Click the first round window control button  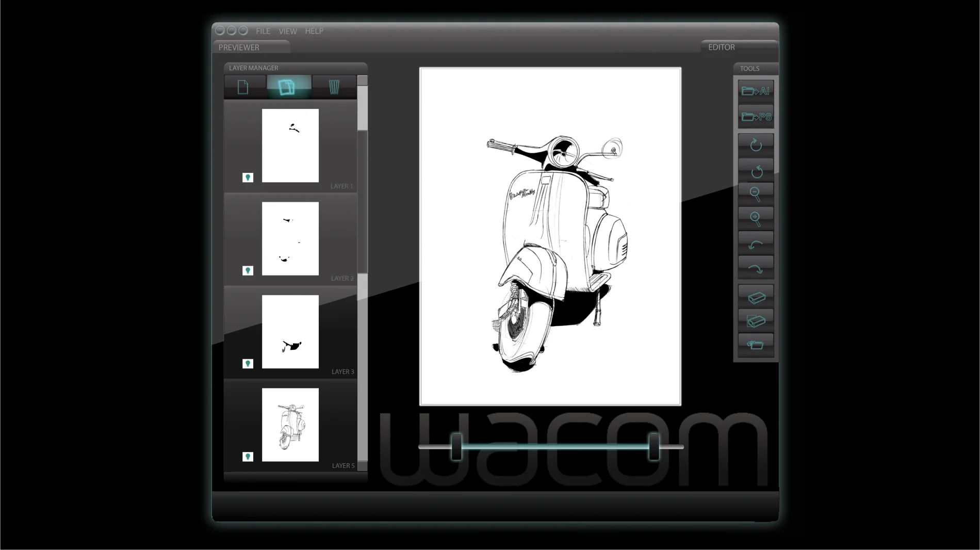(x=220, y=30)
